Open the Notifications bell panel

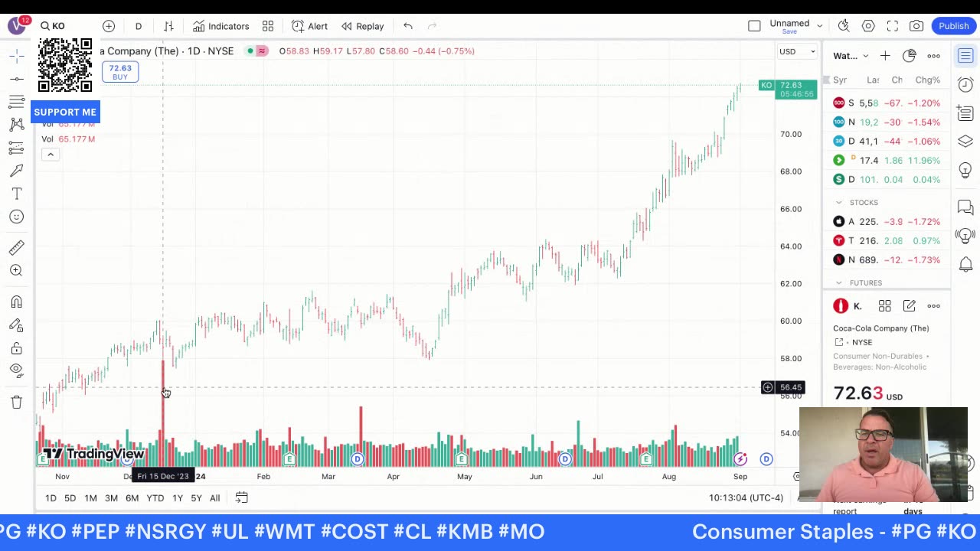click(x=965, y=264)
